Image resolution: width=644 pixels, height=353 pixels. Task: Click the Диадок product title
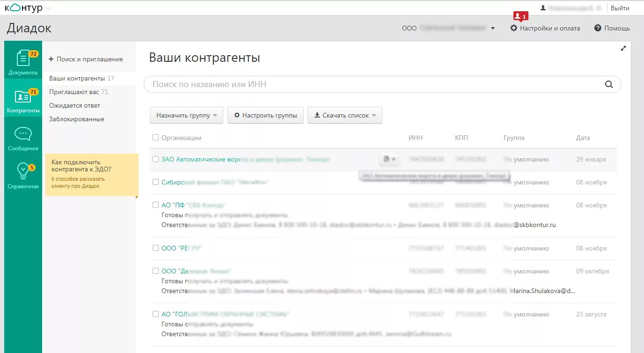[x=29, y=28]
